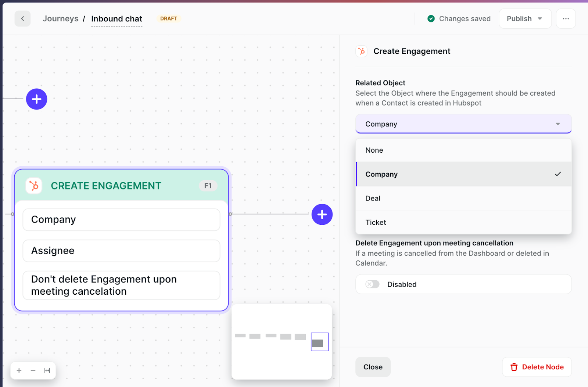The height and width of the screenshot is (387, 588).
Task: Expand the Publish dropdown arrow
Action: tap(540, 19)
